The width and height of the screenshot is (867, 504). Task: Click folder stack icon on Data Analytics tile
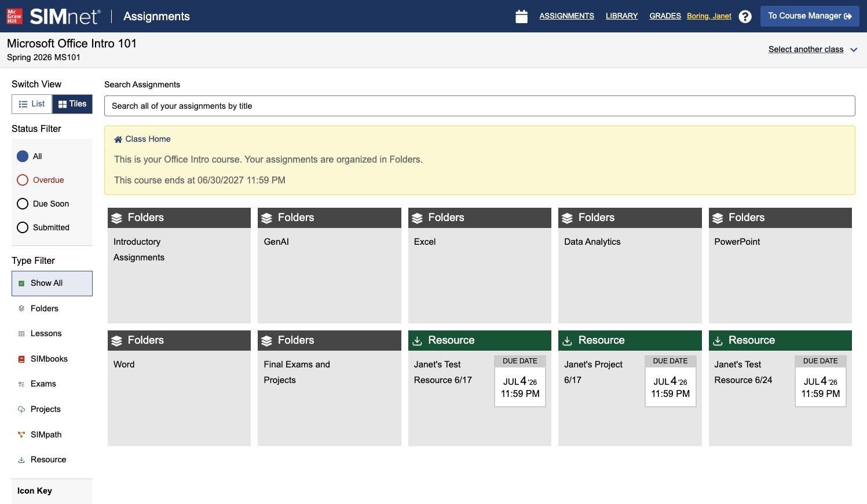pyautogui.click(x=568, y=218)
